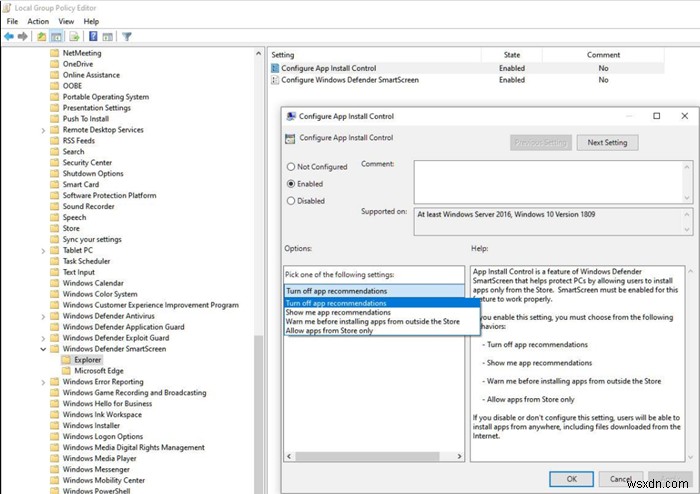
Task: Expand the Windows Error Reporting node
Action: pos(43,382)
